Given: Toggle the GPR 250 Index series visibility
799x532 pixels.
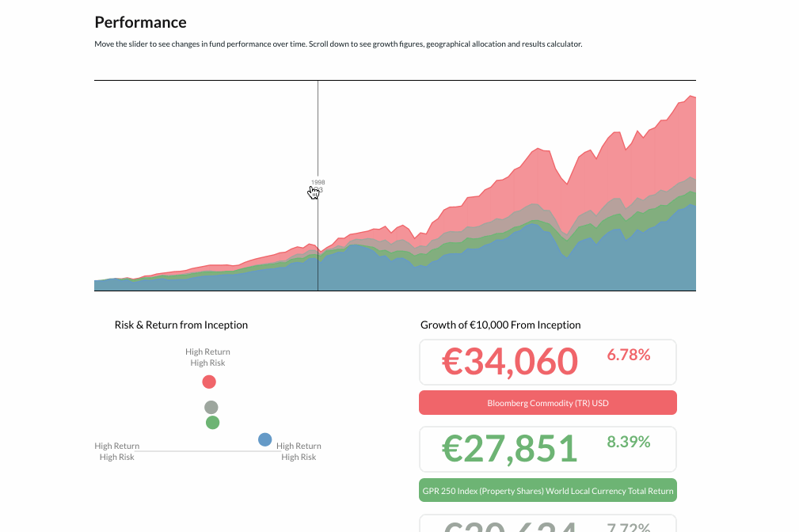Looking at the screenshot, I should point(547,490).
